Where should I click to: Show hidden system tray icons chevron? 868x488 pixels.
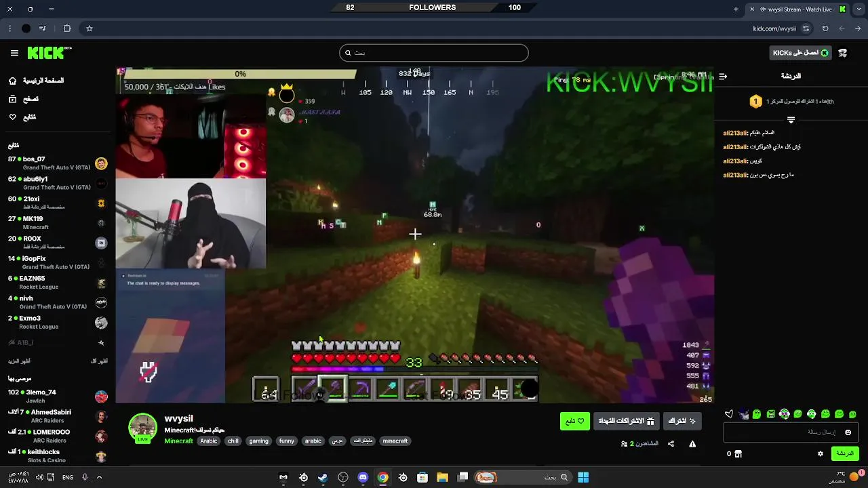pyautogui.click(x=99, y=477)
